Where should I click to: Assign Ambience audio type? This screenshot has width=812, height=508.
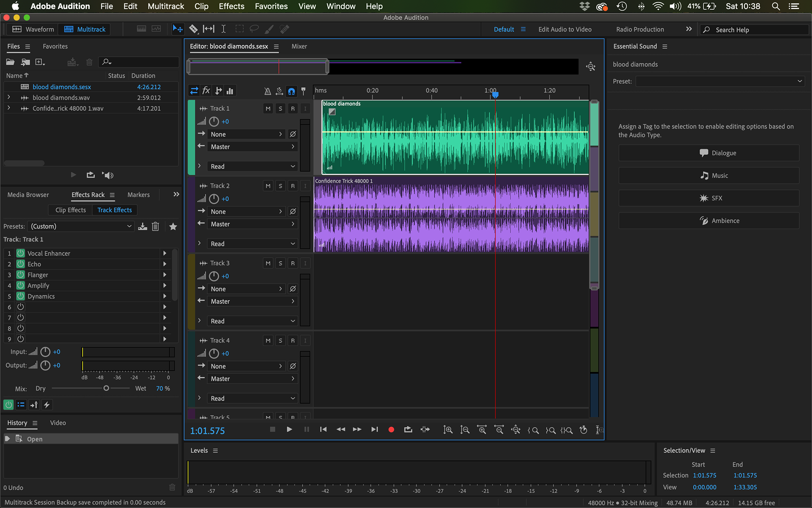point(709,221)
